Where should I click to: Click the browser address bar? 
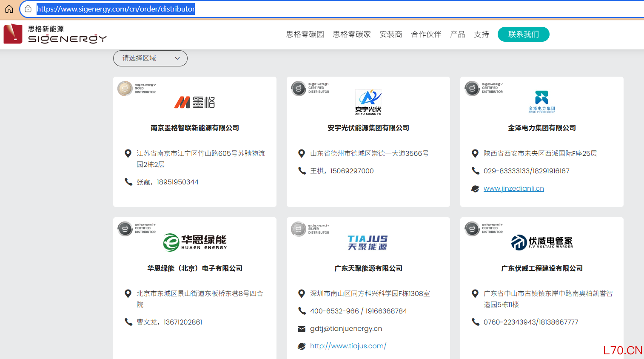[115, 9]
